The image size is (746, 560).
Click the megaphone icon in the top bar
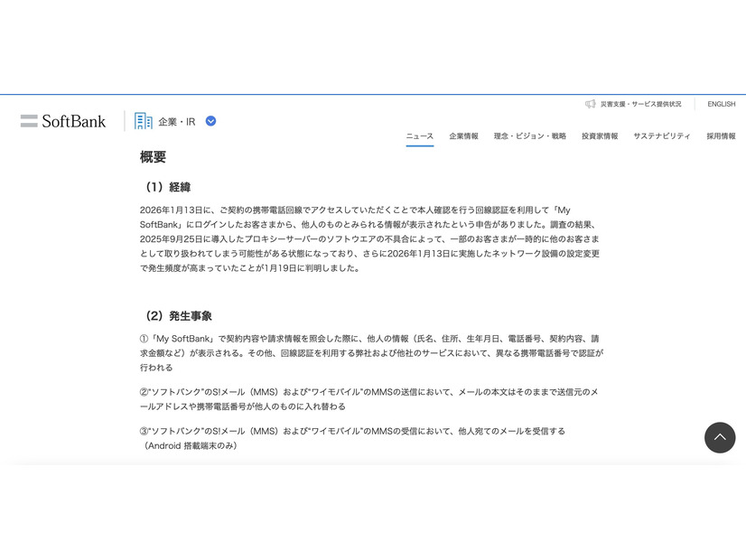pyautogui.click(x=590, y=104)
